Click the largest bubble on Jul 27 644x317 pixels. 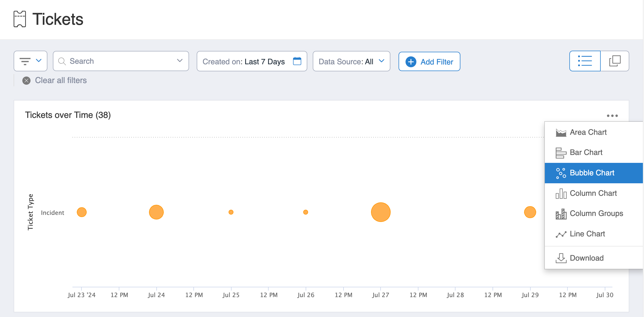click(381, 212)
